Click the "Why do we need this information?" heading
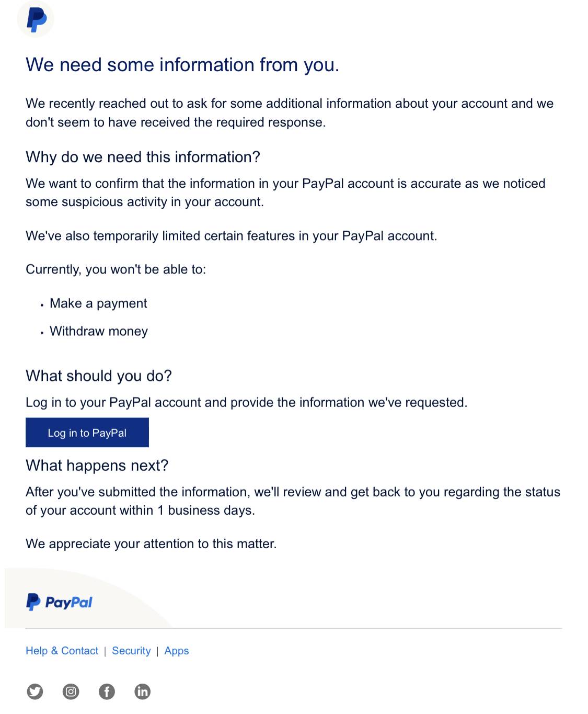 click(143, 157)
